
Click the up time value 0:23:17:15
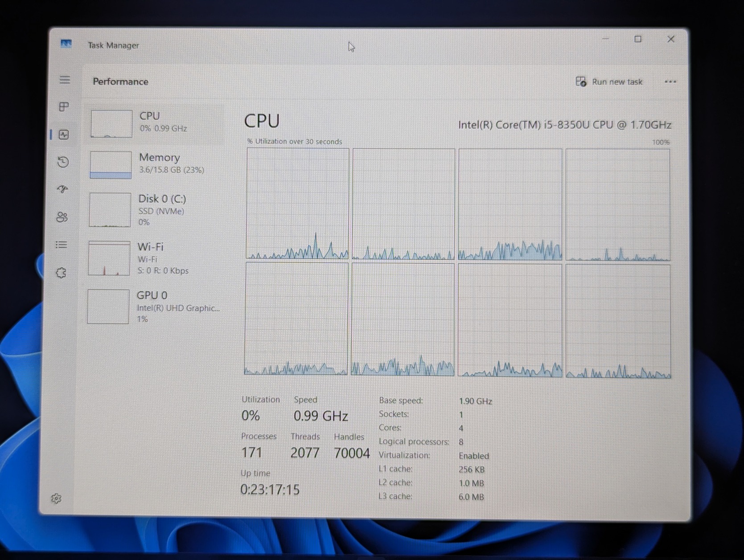(270, 490)
